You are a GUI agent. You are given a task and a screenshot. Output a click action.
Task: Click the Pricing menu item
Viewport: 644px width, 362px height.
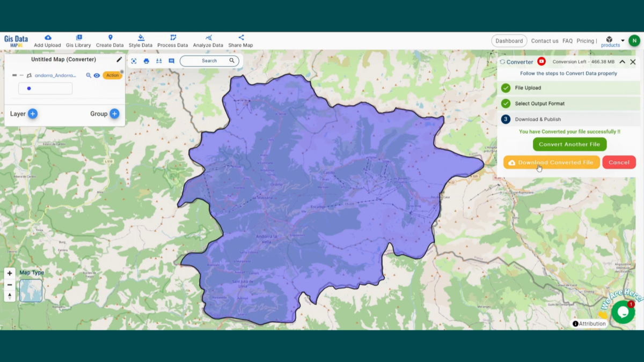pyautogui.click(x=586, y=41)
